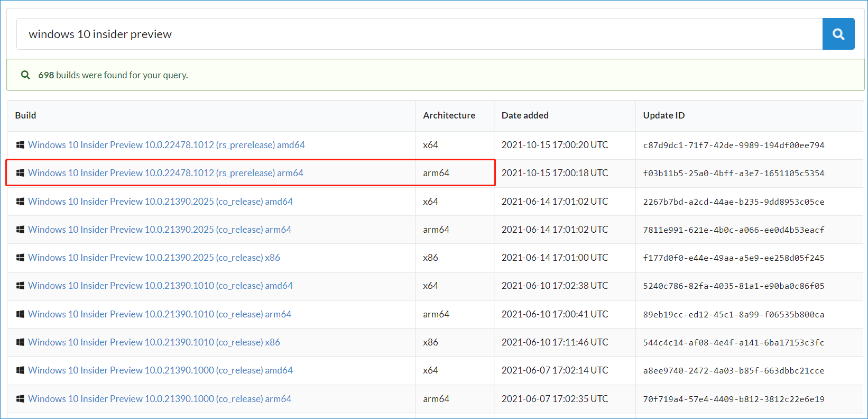Click update ID 7811e991-621e-4b0c-a066-ee0d4b53eacf

pyautogui.click(x=734, y=230)
